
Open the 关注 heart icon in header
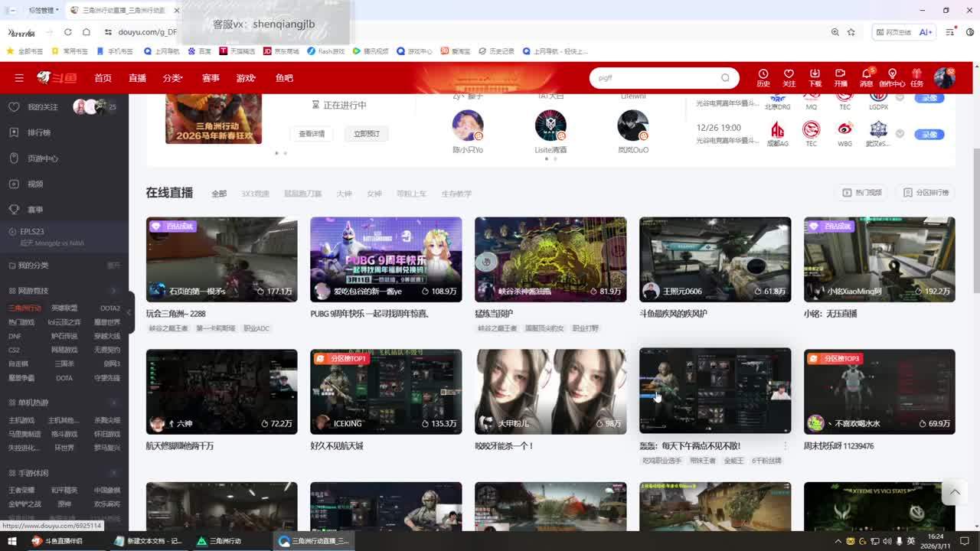pyautogui.click(x=789, y=75)
